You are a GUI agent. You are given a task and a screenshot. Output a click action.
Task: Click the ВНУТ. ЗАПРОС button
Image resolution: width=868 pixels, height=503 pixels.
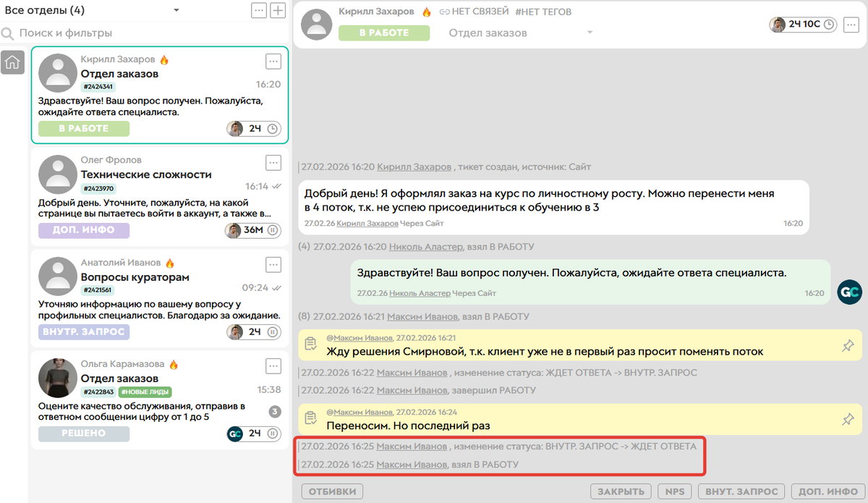coord(741,491)
